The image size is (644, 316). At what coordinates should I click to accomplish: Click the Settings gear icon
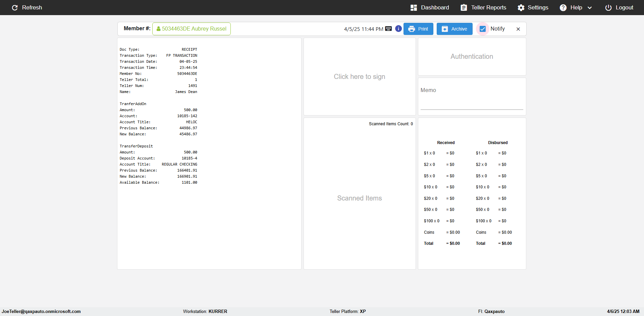(x=521, y=8)
